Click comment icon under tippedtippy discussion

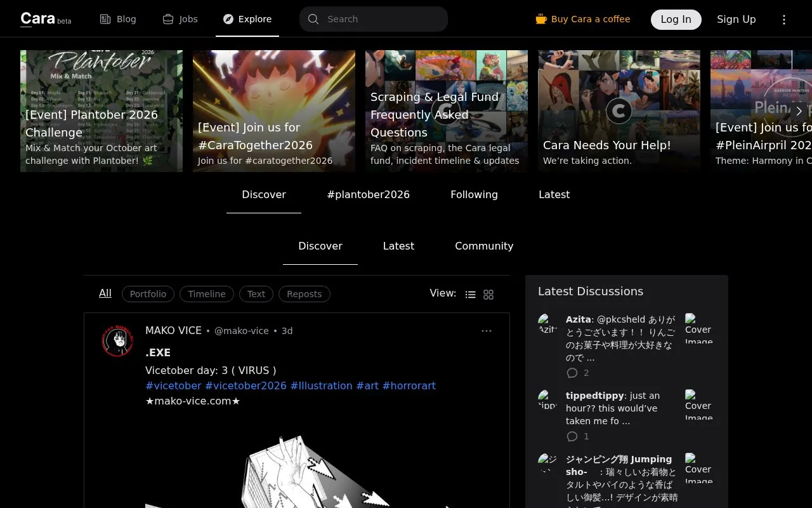tap(572, 436)
